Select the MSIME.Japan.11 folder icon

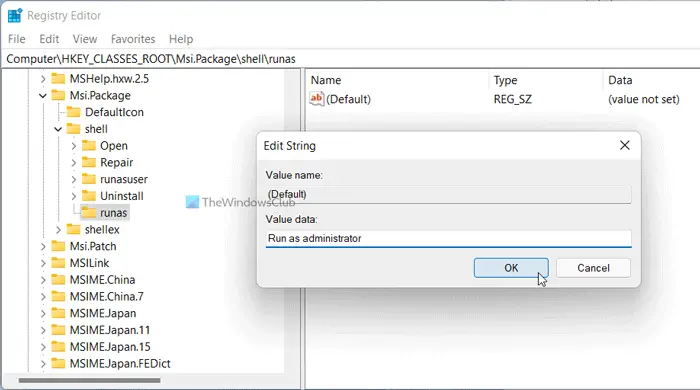[58, 330]
